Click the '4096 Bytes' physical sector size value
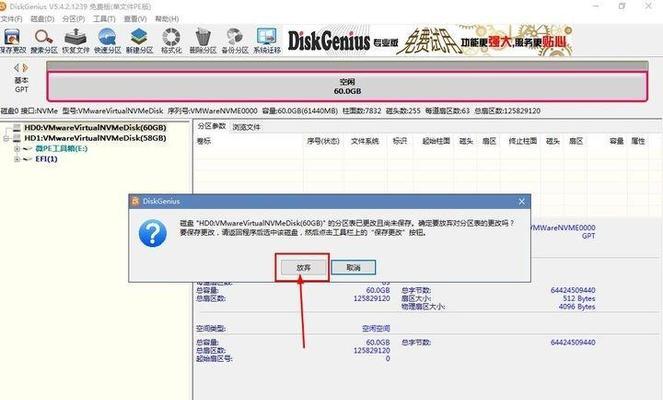 pyautogui.click(x=577, y=307)
